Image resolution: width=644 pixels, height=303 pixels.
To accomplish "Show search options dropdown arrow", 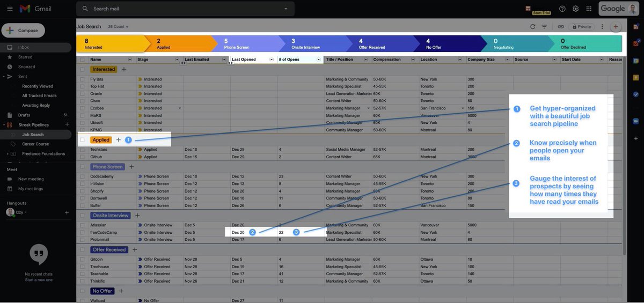I will [x=286, y=9].
